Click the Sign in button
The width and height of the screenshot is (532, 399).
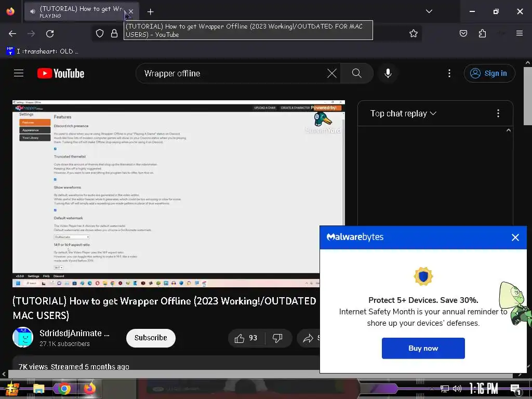pyautogui.click(x=489, y=73)
